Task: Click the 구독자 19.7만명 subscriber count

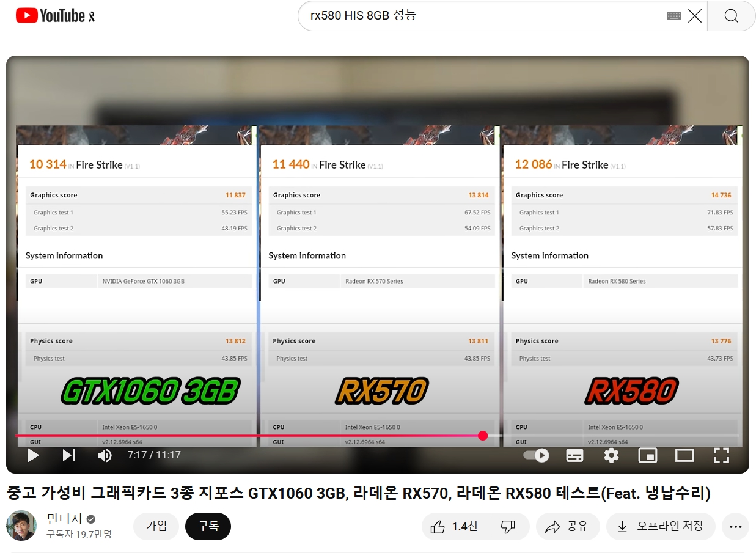Action: 79,534
